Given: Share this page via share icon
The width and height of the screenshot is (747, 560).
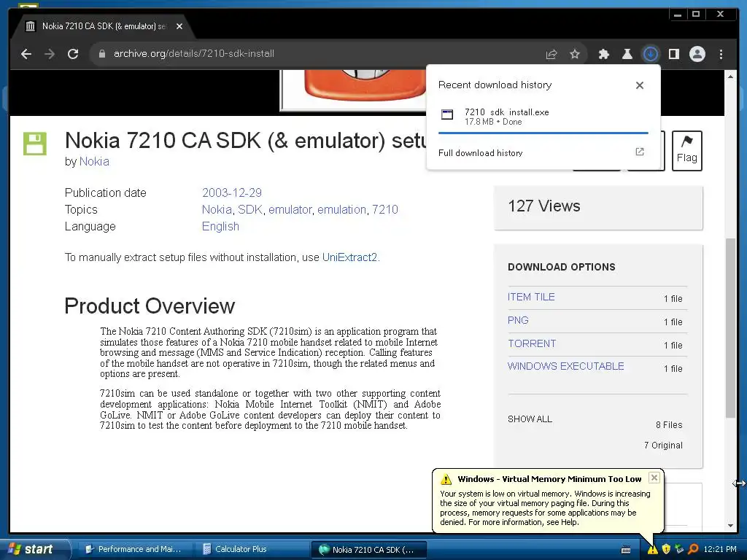Looking at the screenshot, I should 551,54.
